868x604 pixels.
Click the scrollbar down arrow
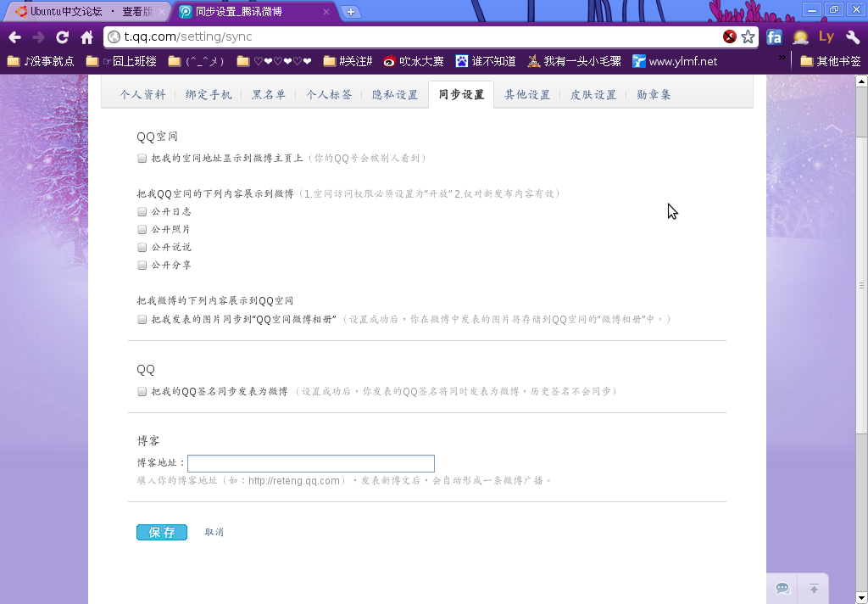tap(861, 598)
